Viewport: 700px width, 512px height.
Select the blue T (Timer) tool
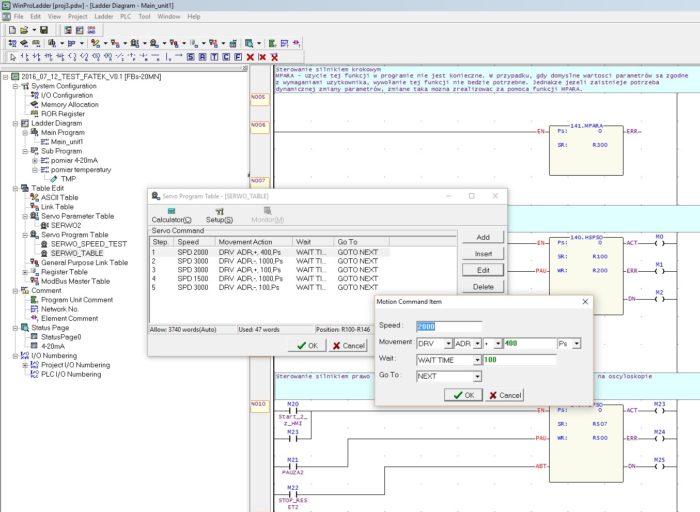pyautogui.click(x=214, y=57)
